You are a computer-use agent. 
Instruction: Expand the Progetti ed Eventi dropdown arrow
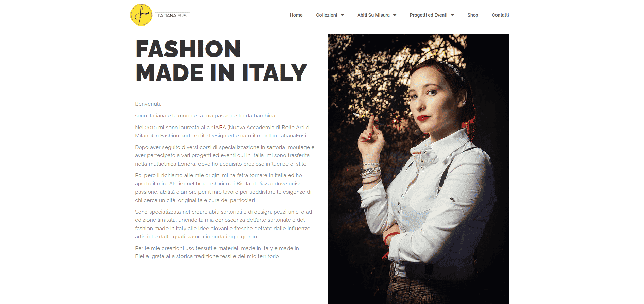[452, 15]
